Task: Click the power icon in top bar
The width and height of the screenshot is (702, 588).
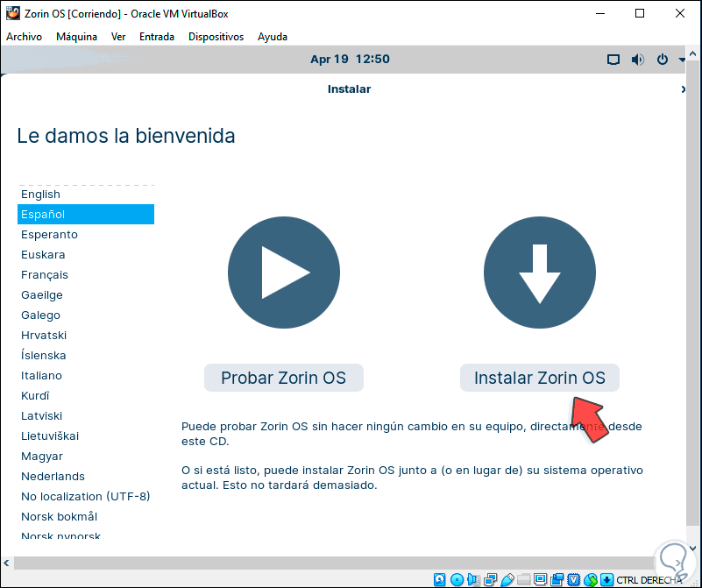Action: [663, 60]
